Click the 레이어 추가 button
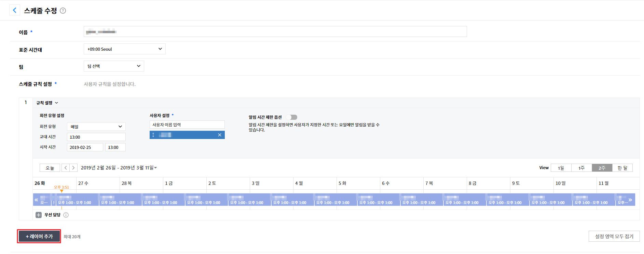644x254 pixels. pos(39,236)
